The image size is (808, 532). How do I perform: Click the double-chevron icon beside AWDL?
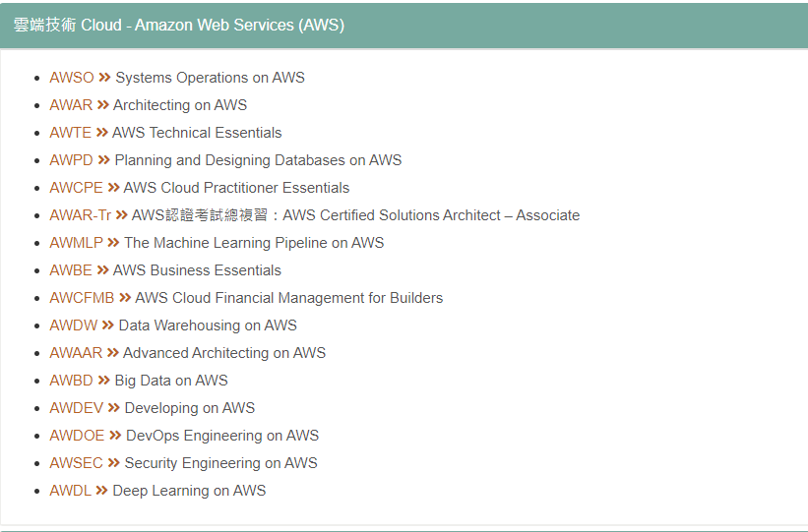point(102,491)
